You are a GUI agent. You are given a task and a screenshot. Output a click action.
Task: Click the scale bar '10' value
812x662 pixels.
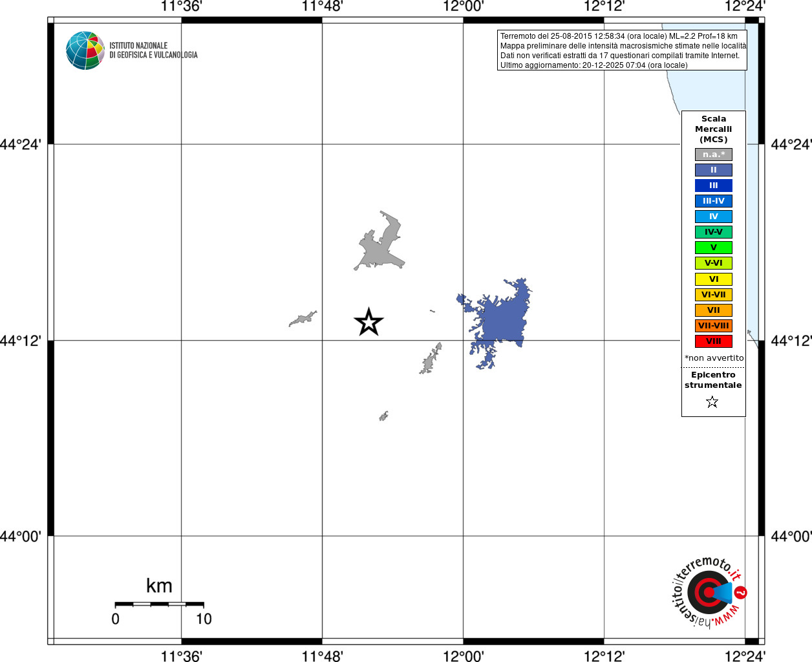(204, 619)
